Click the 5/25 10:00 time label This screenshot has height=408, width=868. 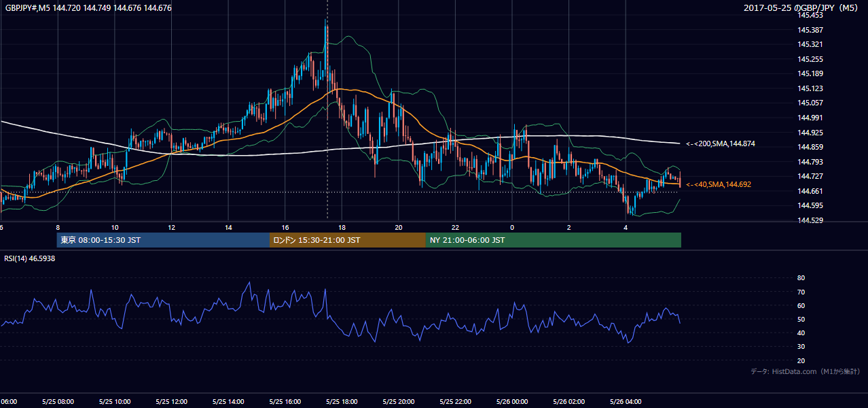[114, 401]
